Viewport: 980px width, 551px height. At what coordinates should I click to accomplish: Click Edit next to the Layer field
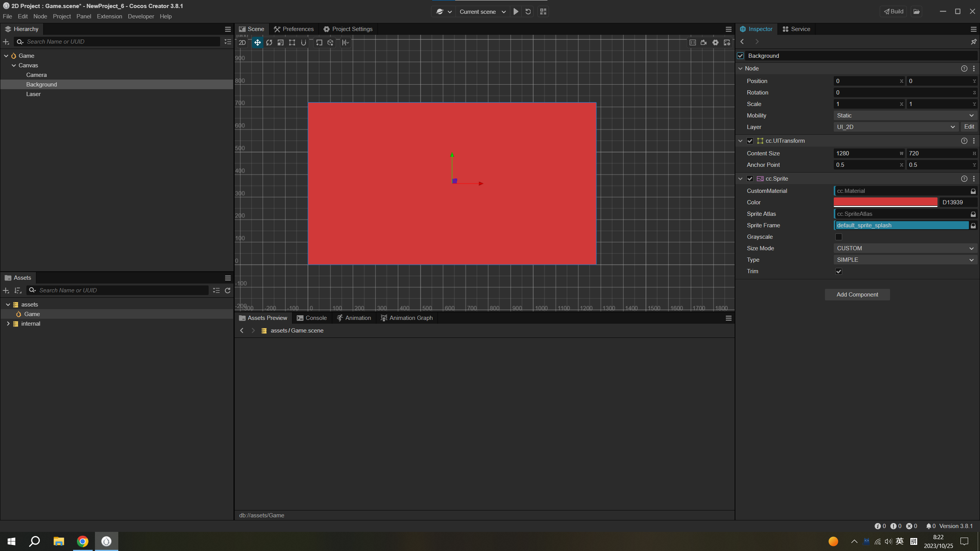(969, 127)
